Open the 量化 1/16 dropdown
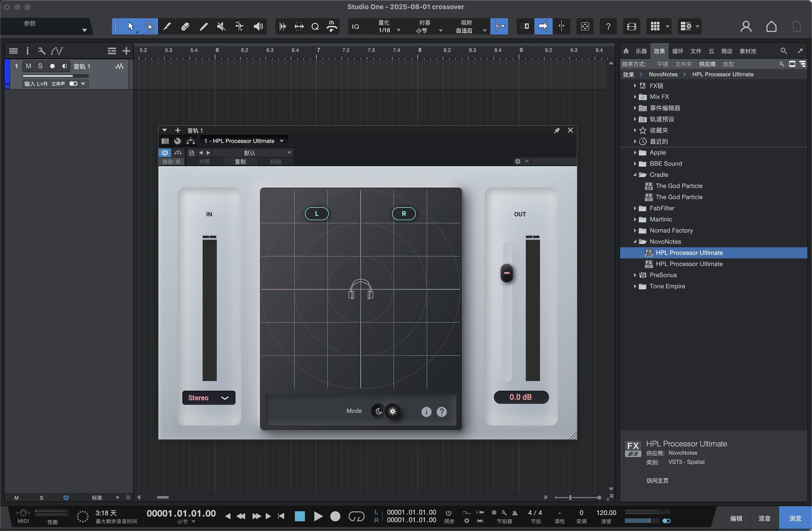The image size is (812, 531). click(x=388, y=26)
